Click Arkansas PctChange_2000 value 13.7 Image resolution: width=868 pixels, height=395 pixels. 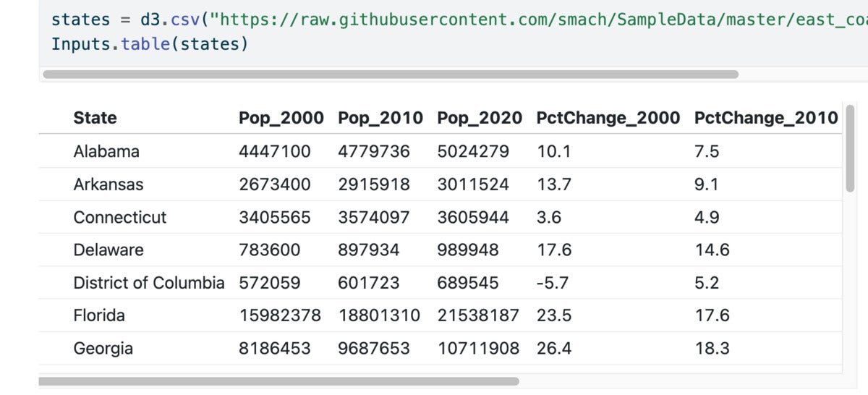(x=554, y=184)
